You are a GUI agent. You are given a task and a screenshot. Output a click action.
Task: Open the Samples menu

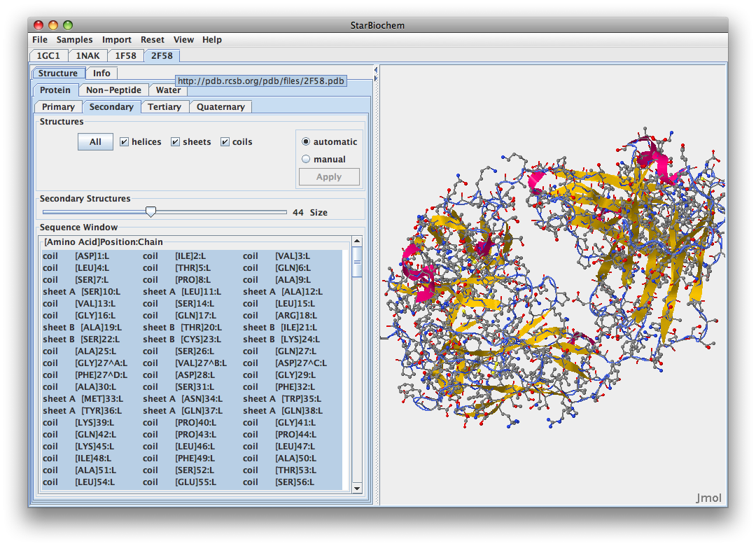(74, 40)
